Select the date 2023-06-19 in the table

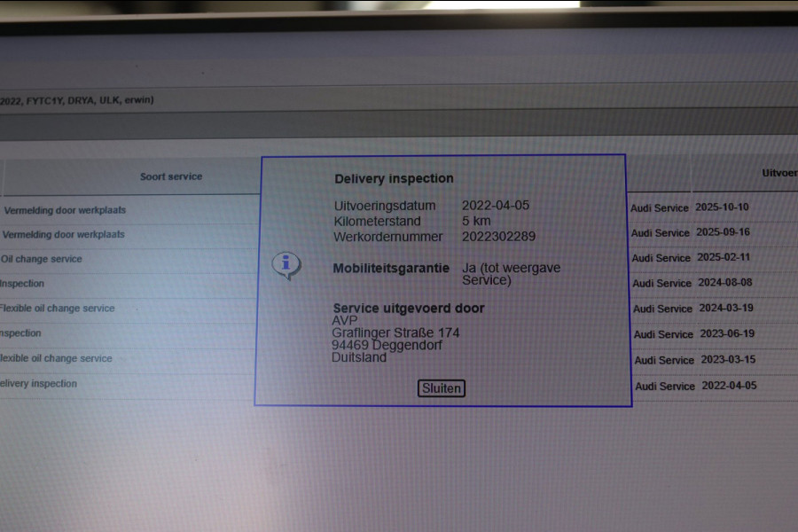coord(727,333)
